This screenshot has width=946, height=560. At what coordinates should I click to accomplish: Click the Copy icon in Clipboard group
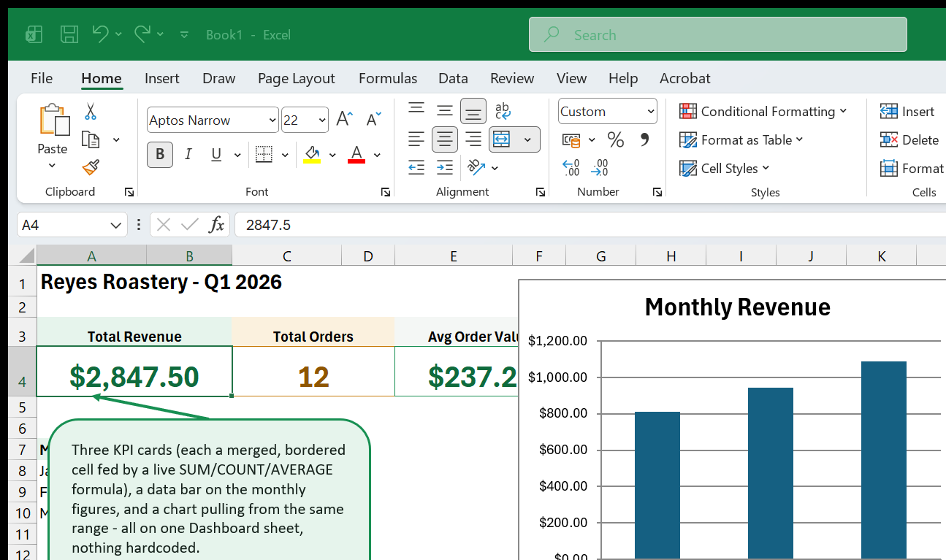click(x=91, y=139)
